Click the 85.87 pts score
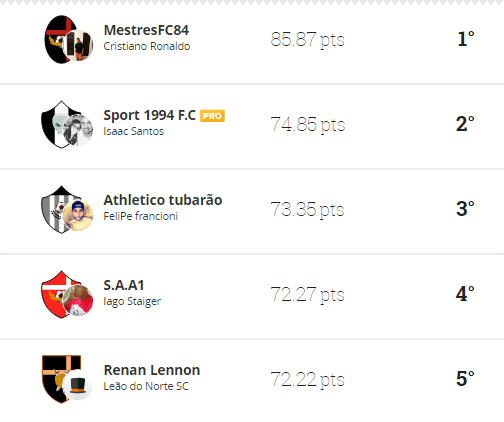The width and height of the screenshot is (504, 422). (307, 40)
